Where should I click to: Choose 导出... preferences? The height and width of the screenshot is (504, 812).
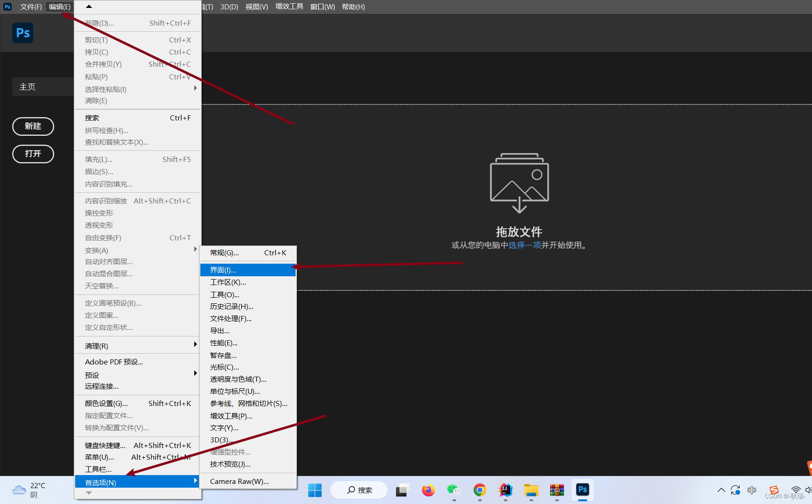(248, 330)
